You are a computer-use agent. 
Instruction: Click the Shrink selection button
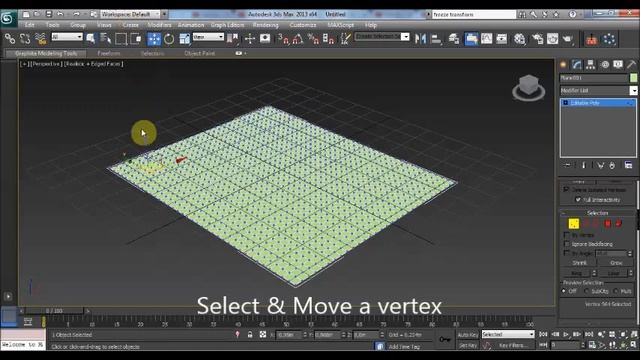tap(580, 263)
